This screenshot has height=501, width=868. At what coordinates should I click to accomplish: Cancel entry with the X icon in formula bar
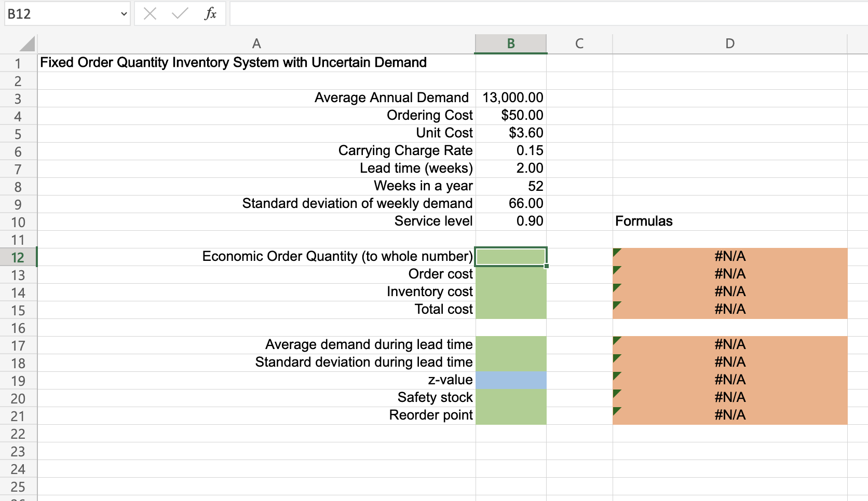point(150,13)
